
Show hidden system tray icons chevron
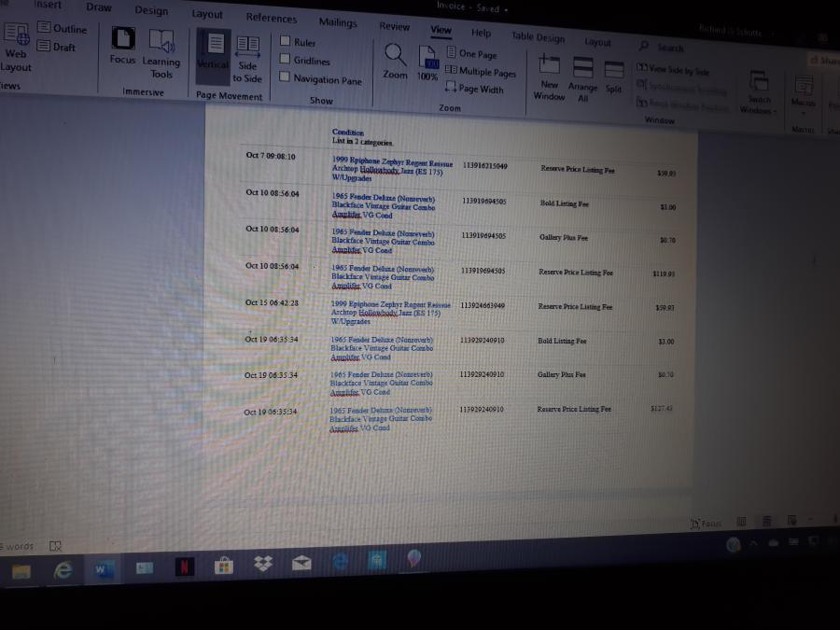(753, 542)
